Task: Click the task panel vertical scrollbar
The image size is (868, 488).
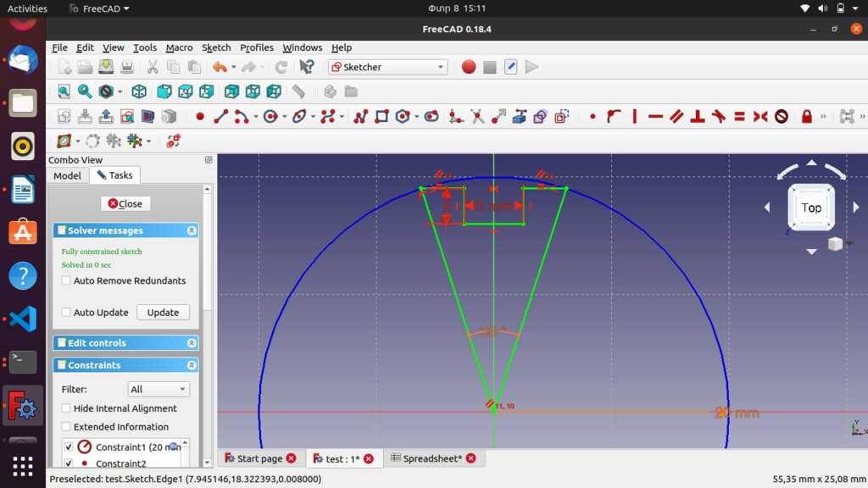Action: (x=207, y=326)
